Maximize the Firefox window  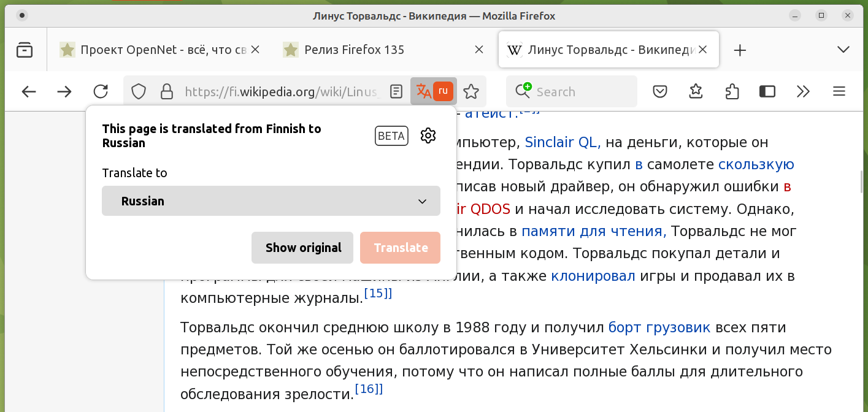coord(821,15)
